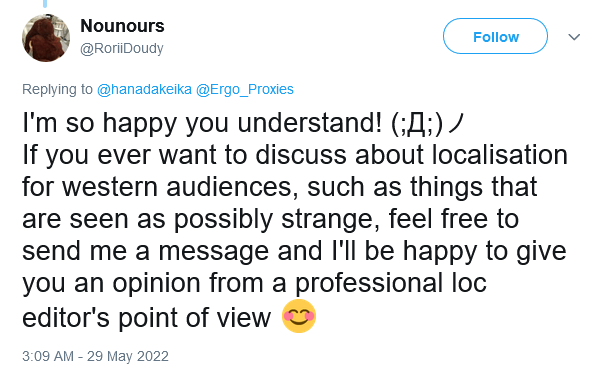602x373 pixels.
Task: Click the '29 May 2022' date text
Action: point(128,356)
